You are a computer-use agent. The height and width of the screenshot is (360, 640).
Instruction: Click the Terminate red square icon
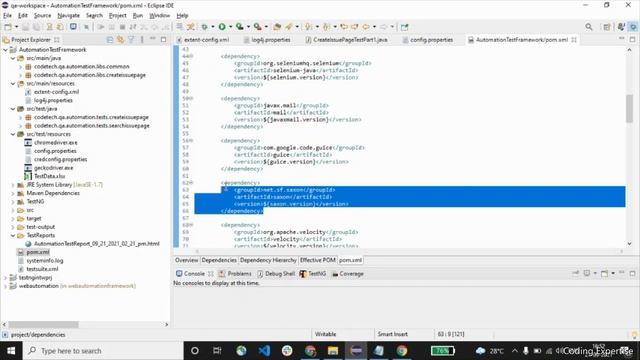pos(122,27)
